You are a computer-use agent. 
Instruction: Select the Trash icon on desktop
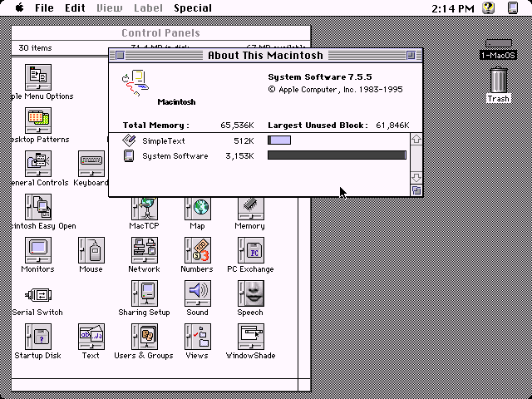click(x=499, y=80)
